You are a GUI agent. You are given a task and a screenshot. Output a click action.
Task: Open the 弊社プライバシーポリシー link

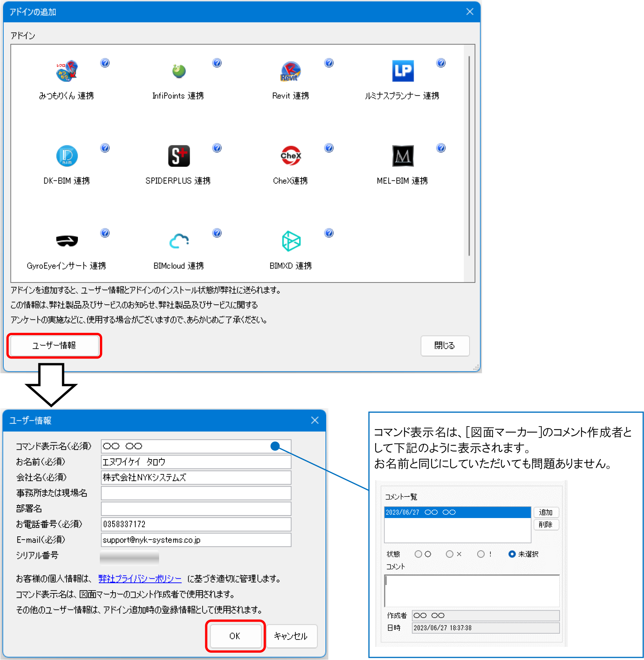(x=140, y=578)
